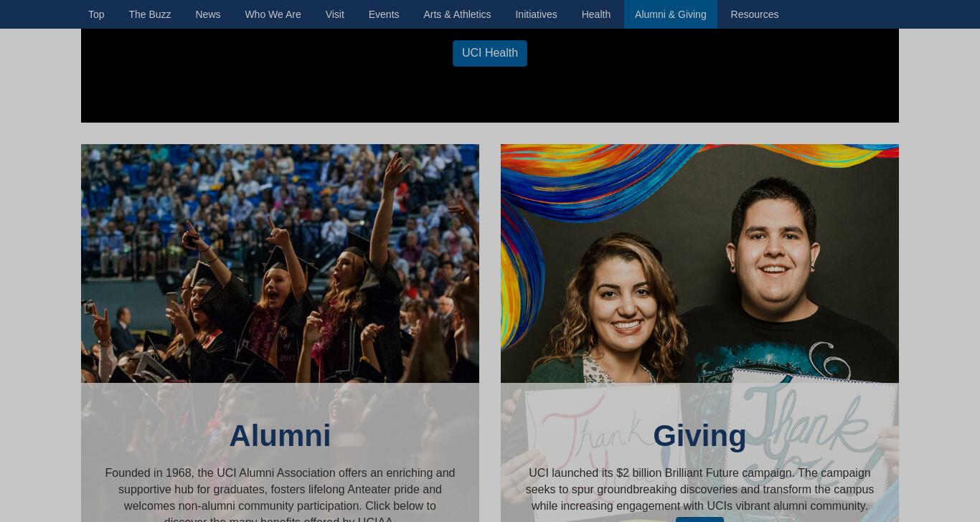
Task: Go to the Health section
Action: (596, 14)
